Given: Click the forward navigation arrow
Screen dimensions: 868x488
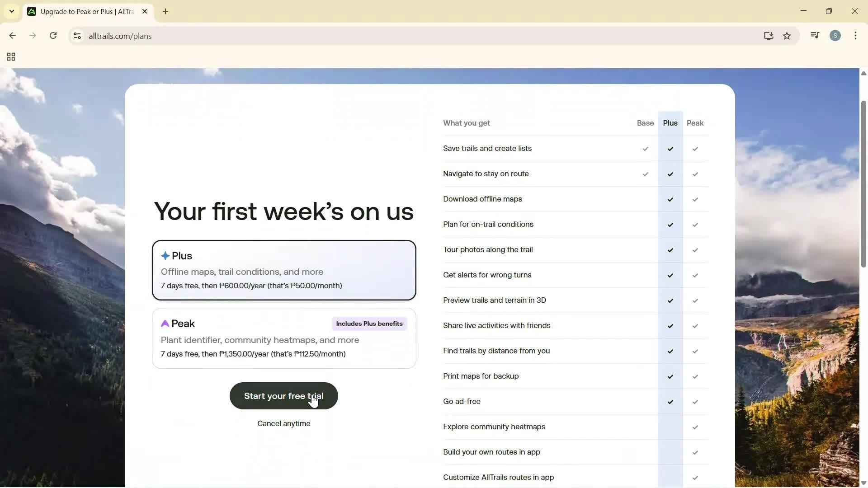Looking at the screenshot, I should (33, 36).
